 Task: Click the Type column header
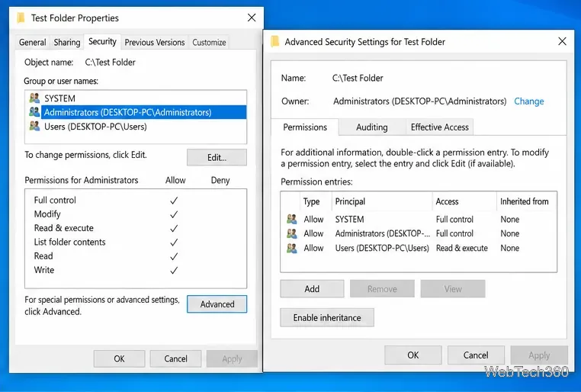(316, 201)
